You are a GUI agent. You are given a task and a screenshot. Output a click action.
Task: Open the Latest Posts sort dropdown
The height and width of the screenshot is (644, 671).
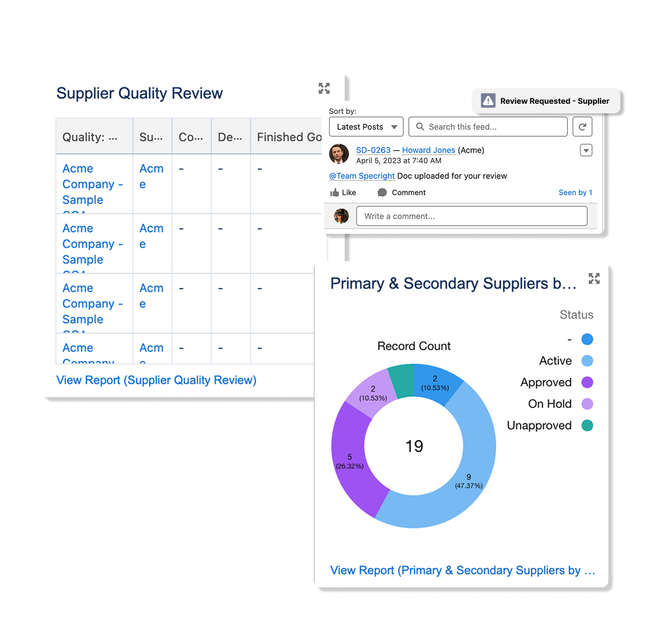366,126
